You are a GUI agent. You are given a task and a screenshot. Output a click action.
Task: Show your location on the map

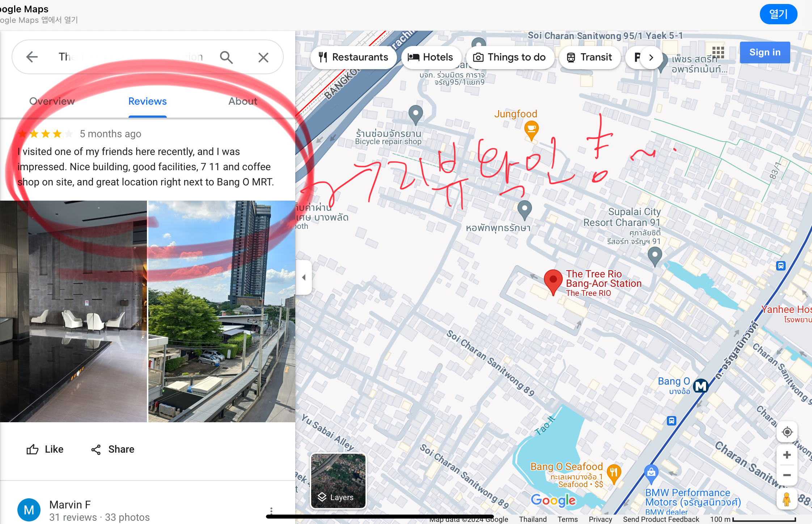tap(787, 432)
